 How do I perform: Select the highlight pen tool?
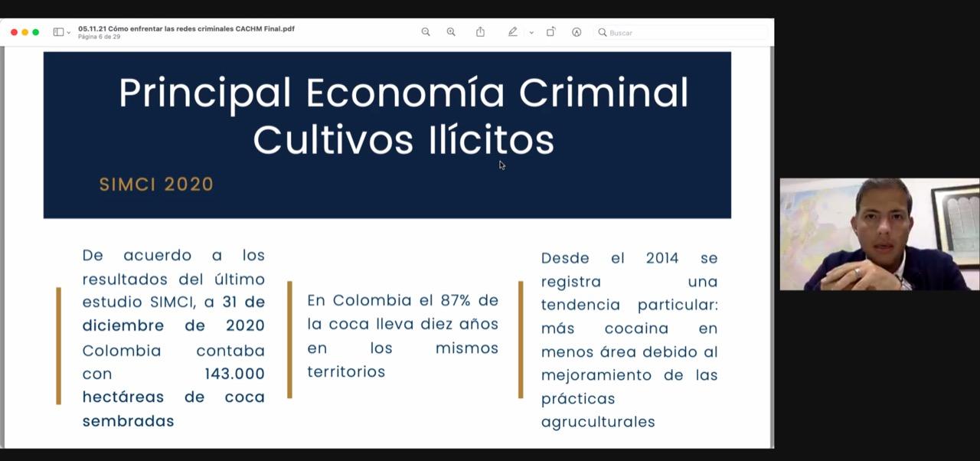512,32
